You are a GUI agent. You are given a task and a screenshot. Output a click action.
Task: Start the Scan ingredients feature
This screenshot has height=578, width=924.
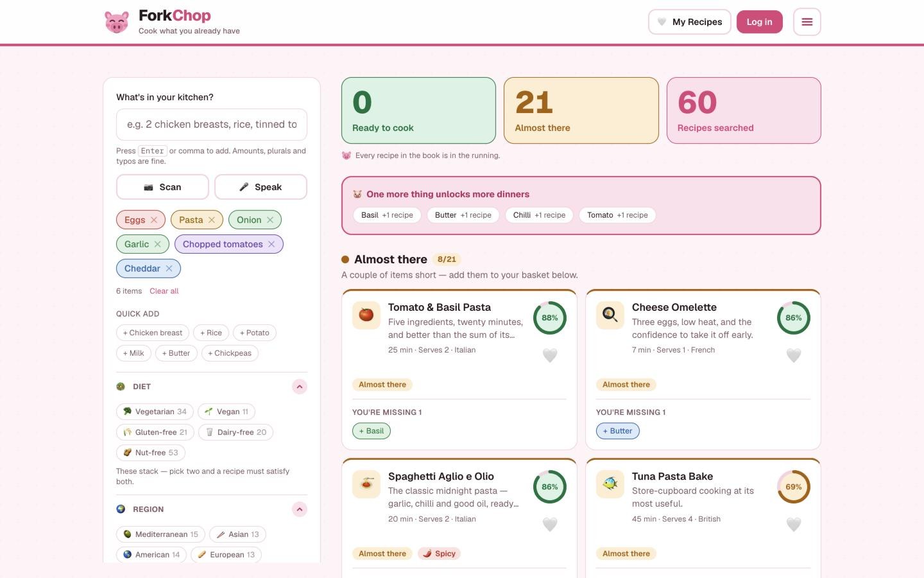(162, 187)
